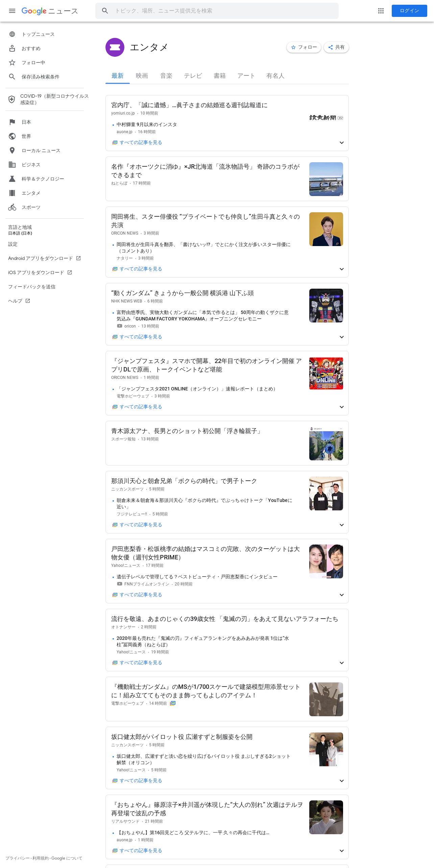The image size is (434, 868).
Task: Click the 保存済み検索条件 search icon
Action: tap(12, 77)
